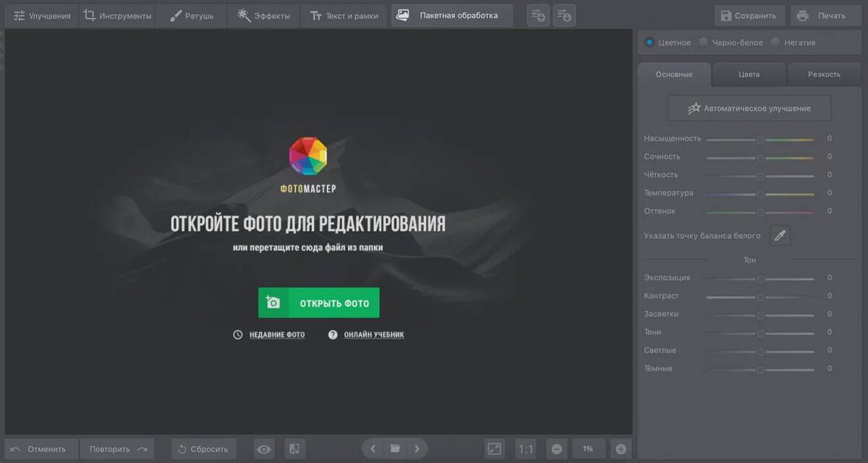The width and height of the screenshot is (868, 463).
Task: Click the zoom out minus icon
Action: (556, 449)
